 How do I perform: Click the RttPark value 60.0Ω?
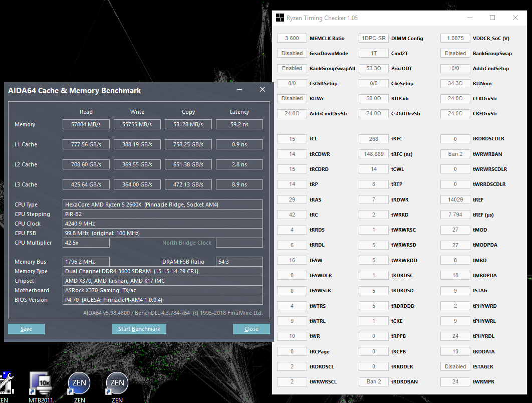pyautogui.click(x=374, y=98)
